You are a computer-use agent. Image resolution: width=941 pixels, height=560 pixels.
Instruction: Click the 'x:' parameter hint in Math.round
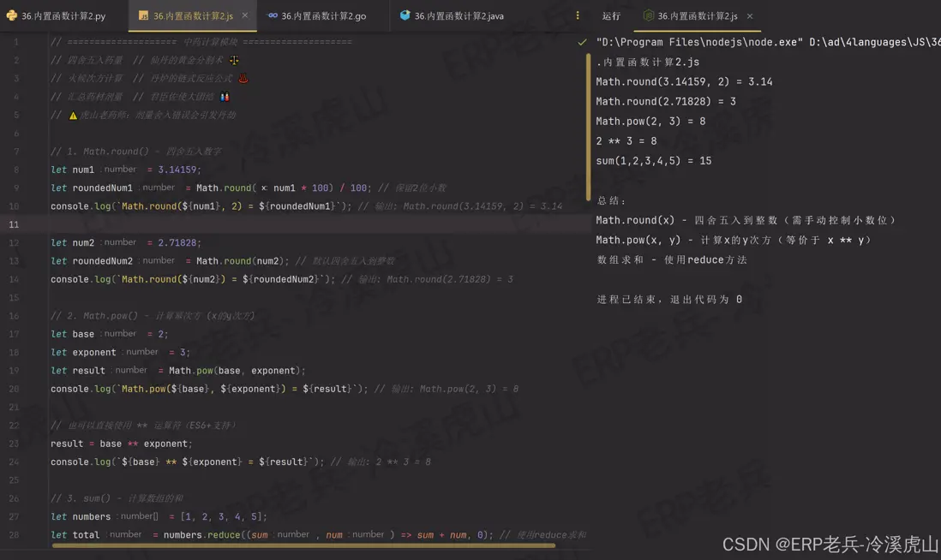(264, 188)
